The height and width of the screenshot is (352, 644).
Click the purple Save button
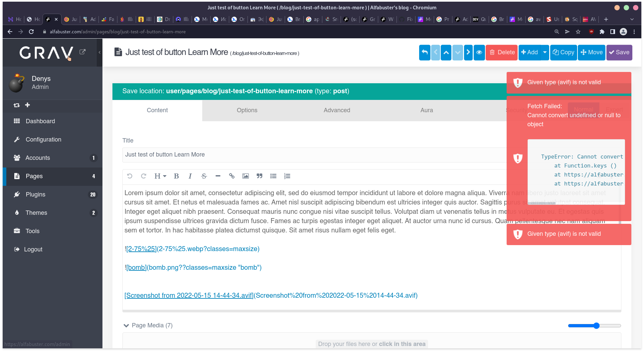pos(619,52)
